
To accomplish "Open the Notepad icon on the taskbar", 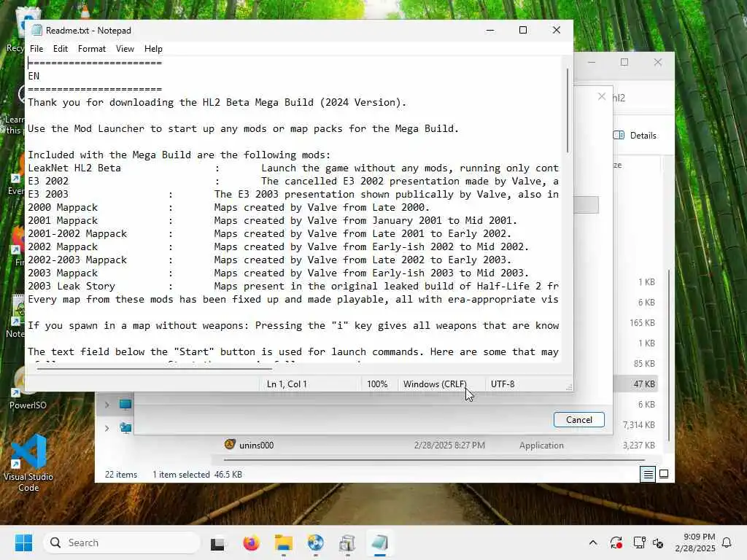I will pyautogui.click(x=379, y=542).
